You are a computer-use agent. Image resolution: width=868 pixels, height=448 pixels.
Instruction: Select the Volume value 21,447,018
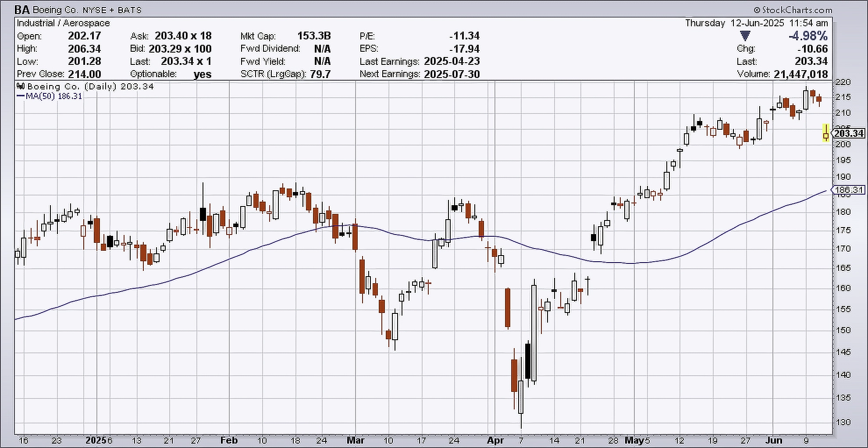(x=800, y=74)
